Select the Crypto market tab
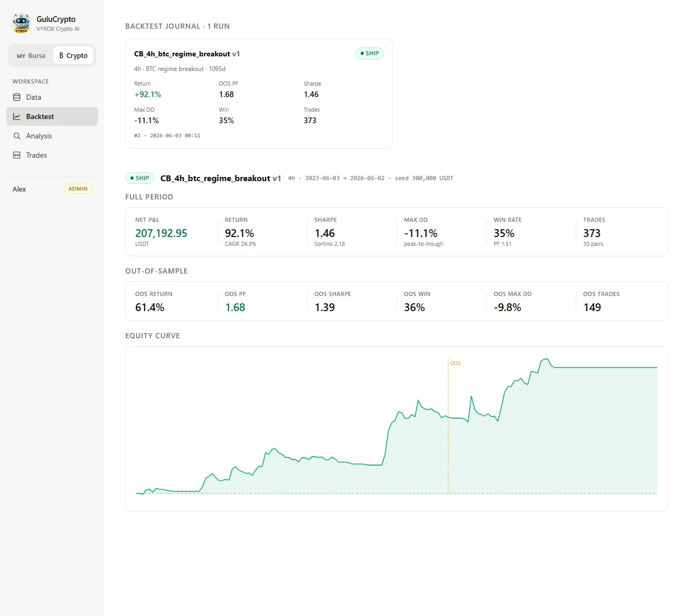Viewport: 689px width, 616px height. click(x=73, y=55)
